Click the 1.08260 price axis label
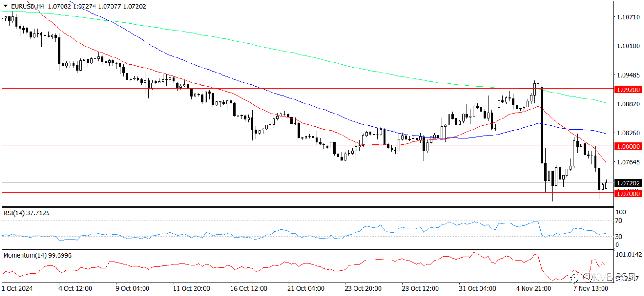The image size is (644, 296). click(x=628, y=133)
